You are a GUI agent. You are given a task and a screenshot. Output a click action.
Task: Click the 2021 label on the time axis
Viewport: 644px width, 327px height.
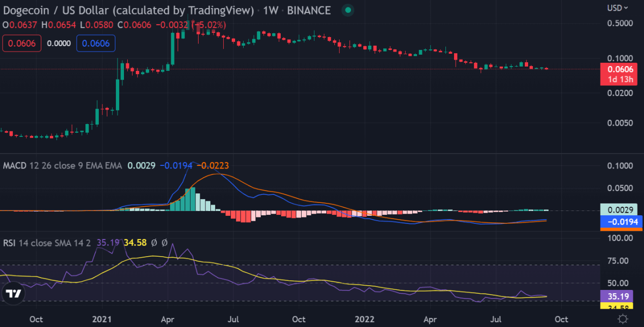click(x=102, y=319)
